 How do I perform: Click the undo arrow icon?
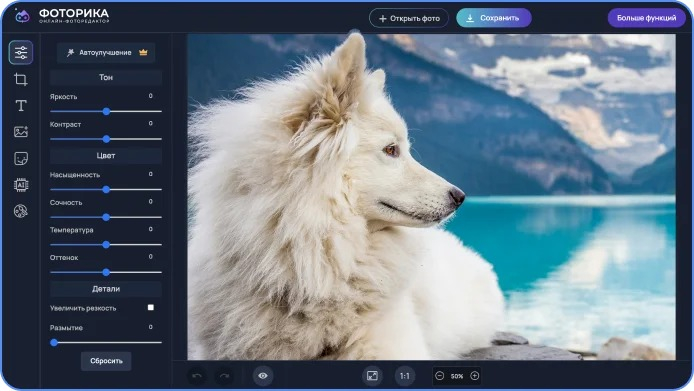(x=197, y=376)
